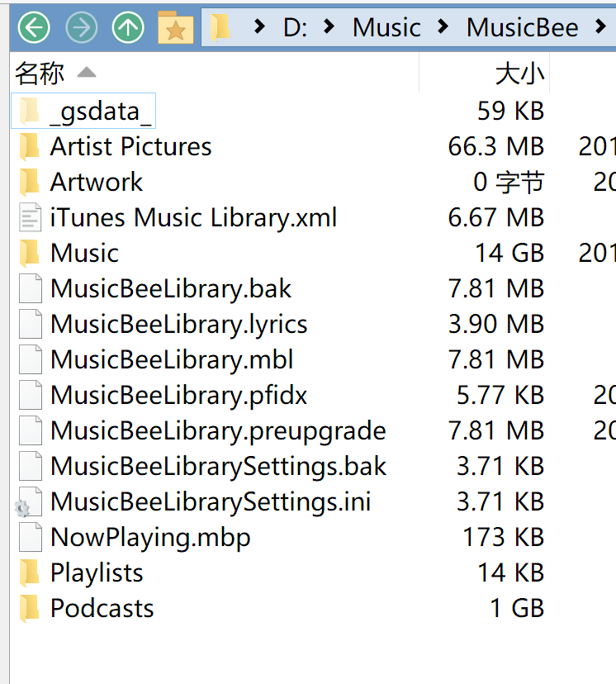Viewport: 616px width, 684px height.
Task: Select the MusicBeeLibrary.mbl file
Action: [x=171, y=360]
